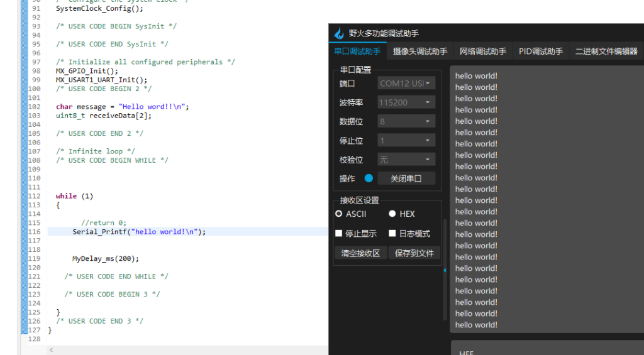Click the 清空接收区 button
The width and height of the screenshot is (644, 355).
coord(360,253)
